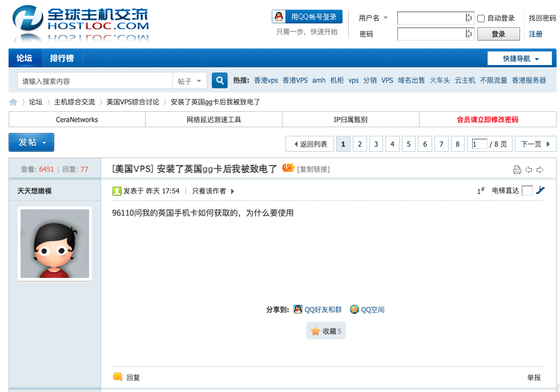
Task: Go to page 5
Action: click(x=409, y=144)
